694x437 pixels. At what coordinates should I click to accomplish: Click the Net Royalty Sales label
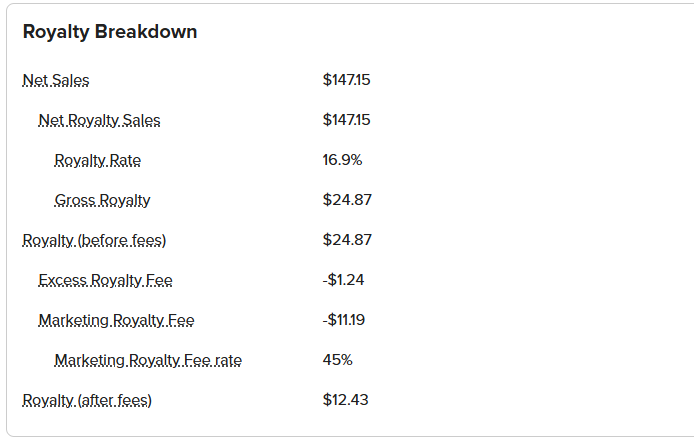(x=99, y=120)
